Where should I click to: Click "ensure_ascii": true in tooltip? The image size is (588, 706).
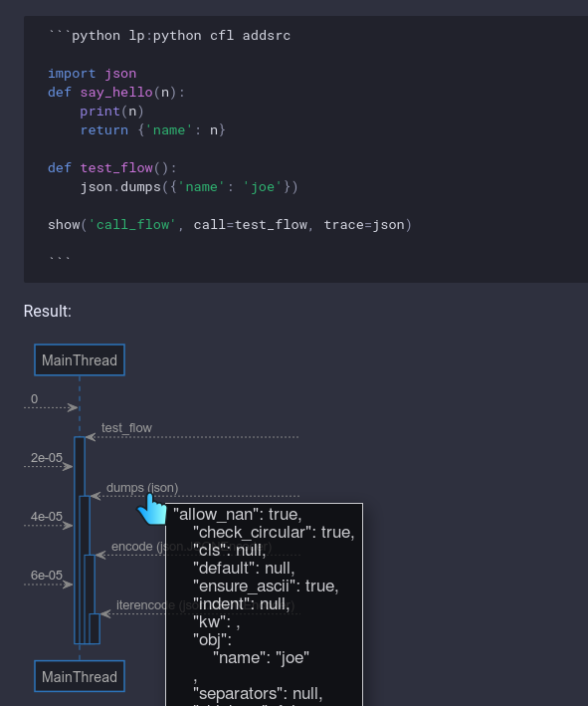tap(266, 587)
